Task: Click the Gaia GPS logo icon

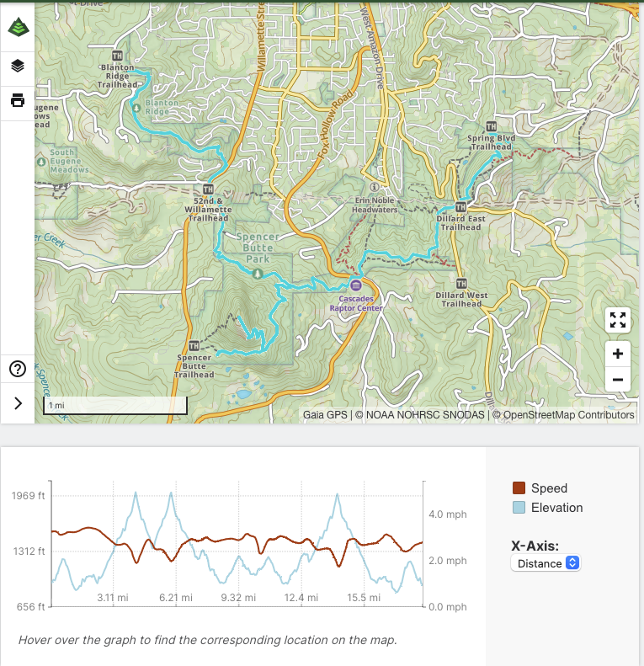Action: pyautogui.click(x=18, y=28)
